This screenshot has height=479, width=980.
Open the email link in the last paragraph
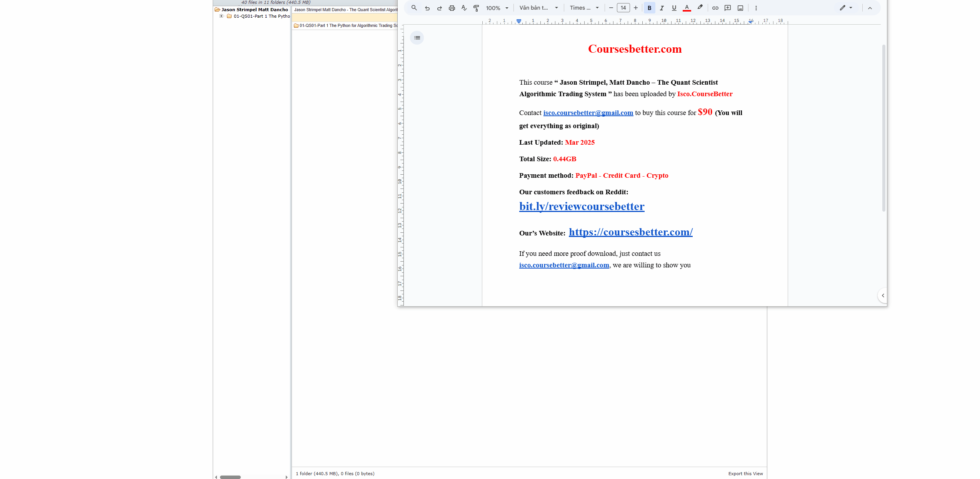(x=564, y=265)
